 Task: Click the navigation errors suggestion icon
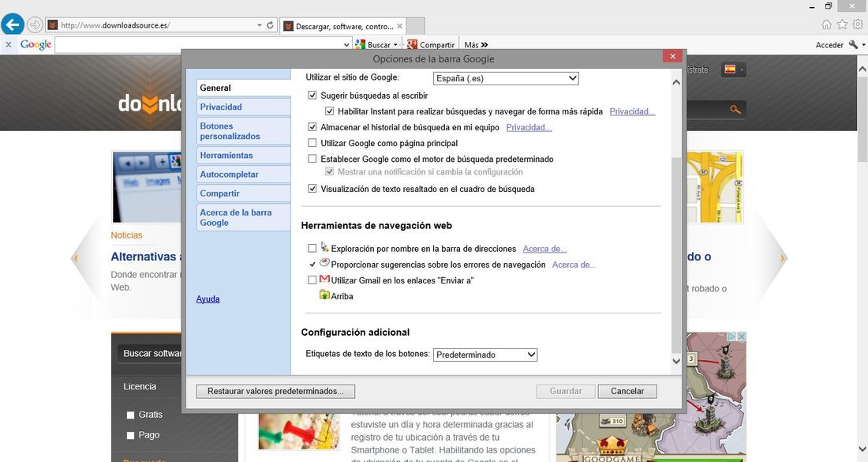coord(324,262)
